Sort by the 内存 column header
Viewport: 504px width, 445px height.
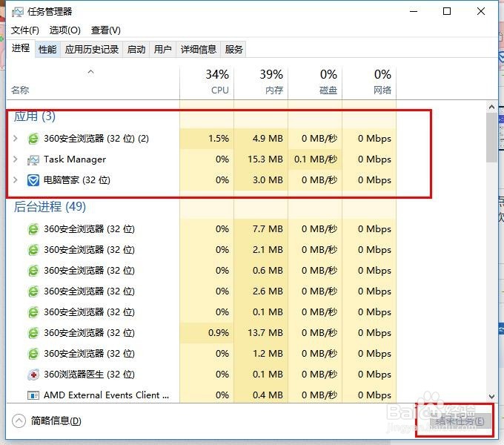(261, 82)
